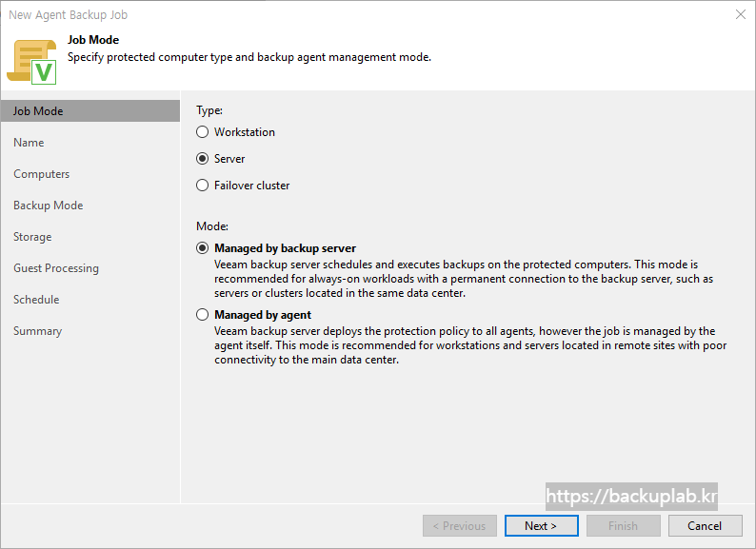Viewport: 756px width, 549px height.
Task: Click the 'Veeam backup server schedules' description text
Action: tap(464, 279)
